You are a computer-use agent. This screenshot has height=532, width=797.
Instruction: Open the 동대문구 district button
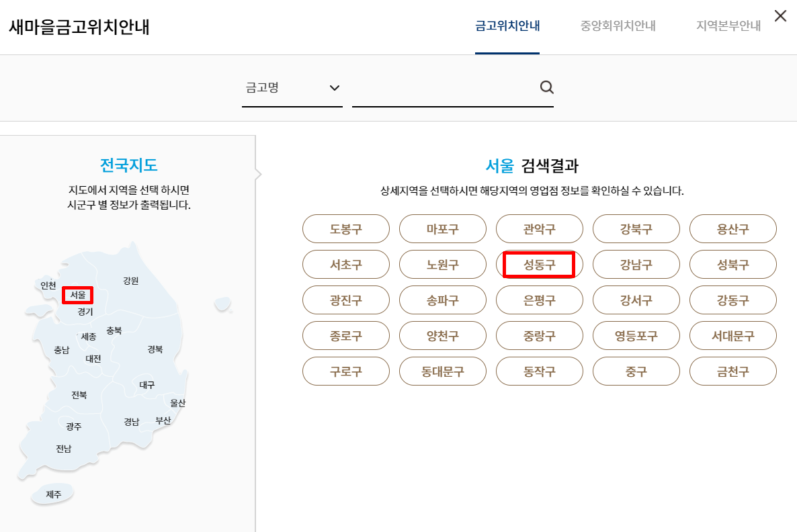coord(443,371)
